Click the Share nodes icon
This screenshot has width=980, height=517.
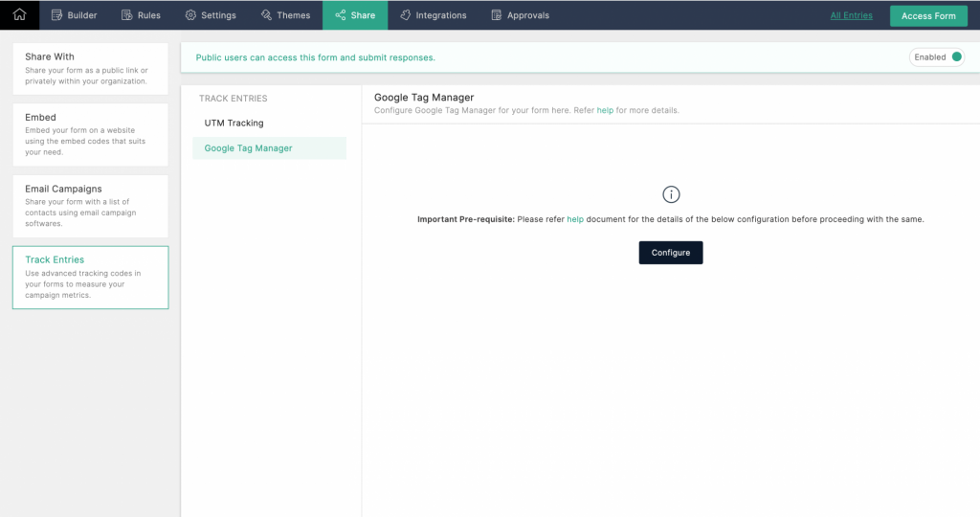340,15
